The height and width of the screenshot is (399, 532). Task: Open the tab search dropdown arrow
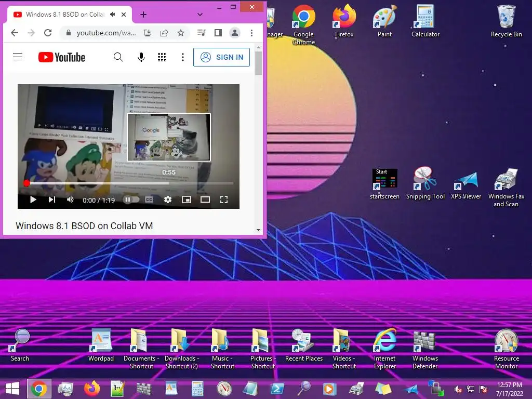200,14
